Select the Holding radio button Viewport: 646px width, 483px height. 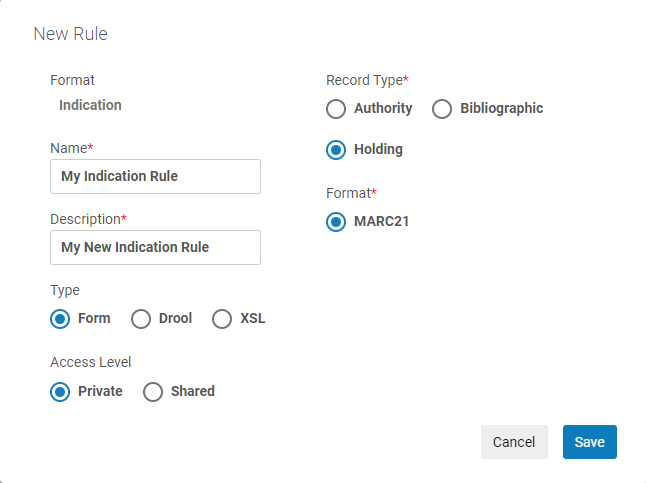(337, 150)
